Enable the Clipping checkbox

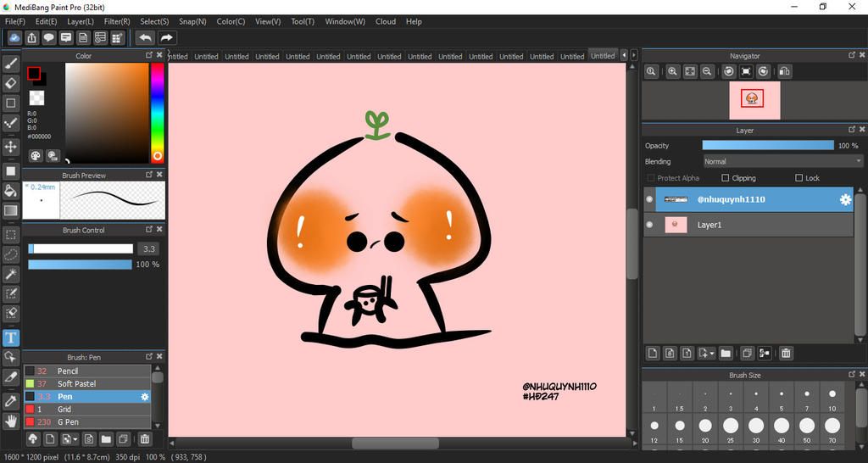[726, 178]
